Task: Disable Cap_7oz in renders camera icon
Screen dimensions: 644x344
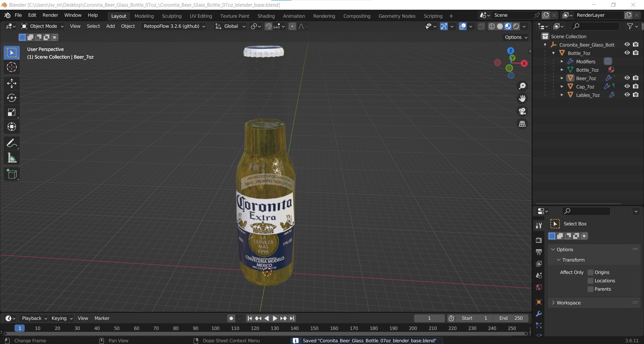Action: 636,86
